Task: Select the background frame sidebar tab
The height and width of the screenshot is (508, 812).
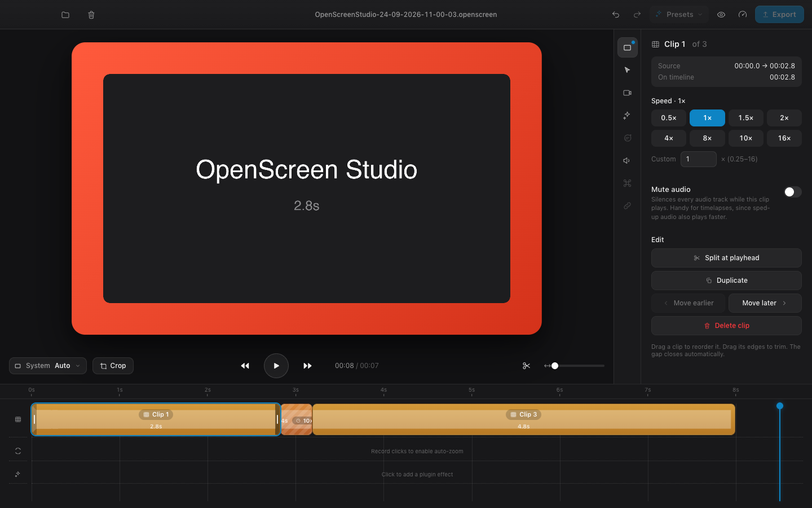Action: point(628,47)
